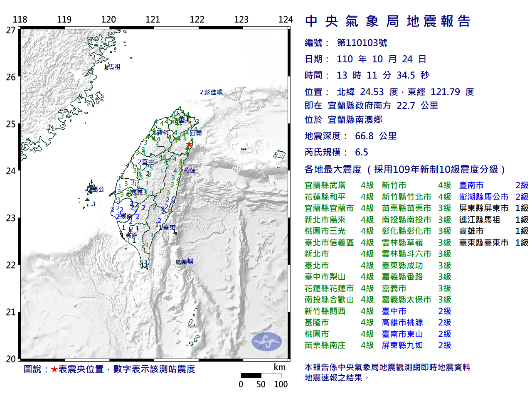Click the 苗栗縣南庄 4級 intensity entry
Viewport: 532px width, 399px height.
click(x=339, y=345)
